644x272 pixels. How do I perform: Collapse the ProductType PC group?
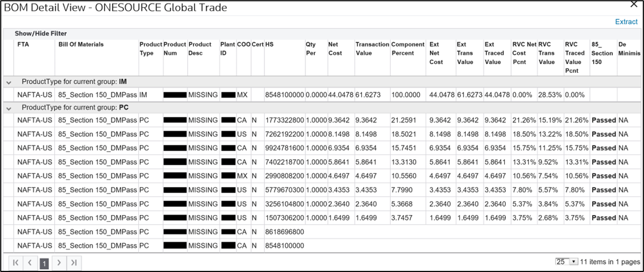point(9,108)
